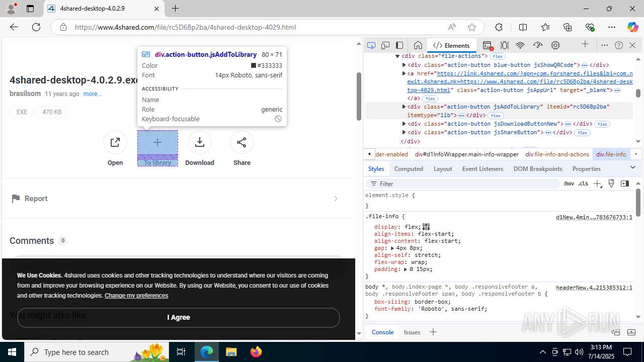
Task: Toggle computed styles sidebar pane icon
Action: coord(625,184)
